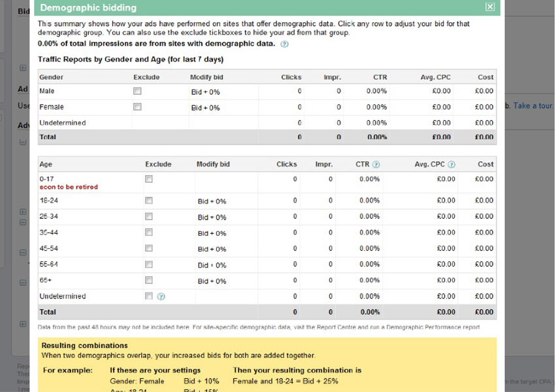556x392 pixels.
Task: Click the Avg. CPC help icon
Action: (x=451, y=165)
